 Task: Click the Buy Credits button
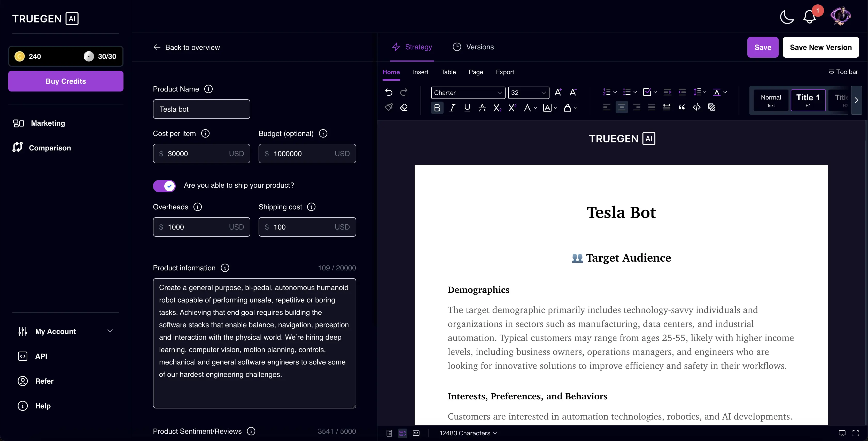pyautogui.click(x=66, y=81)
